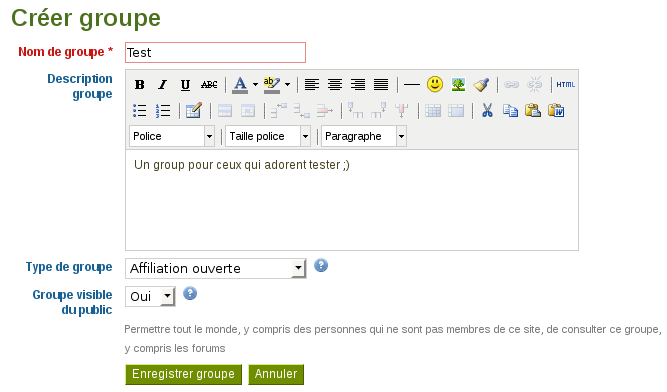Insert horizontal rule
The image size is (667, 392).
411,85
